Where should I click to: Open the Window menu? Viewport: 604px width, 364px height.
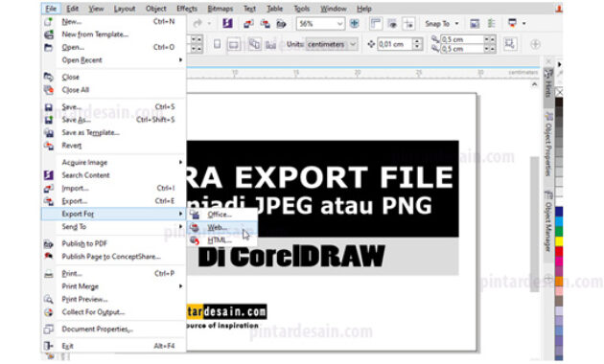[334, 9]
